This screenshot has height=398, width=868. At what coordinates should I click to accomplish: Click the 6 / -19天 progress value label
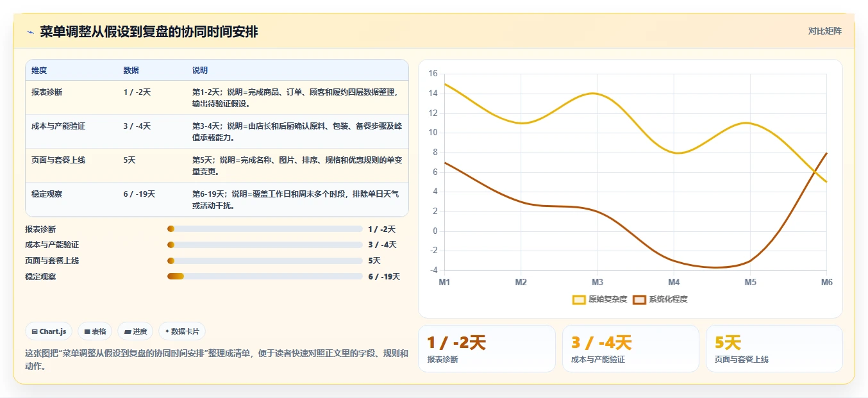click(384, 276)
